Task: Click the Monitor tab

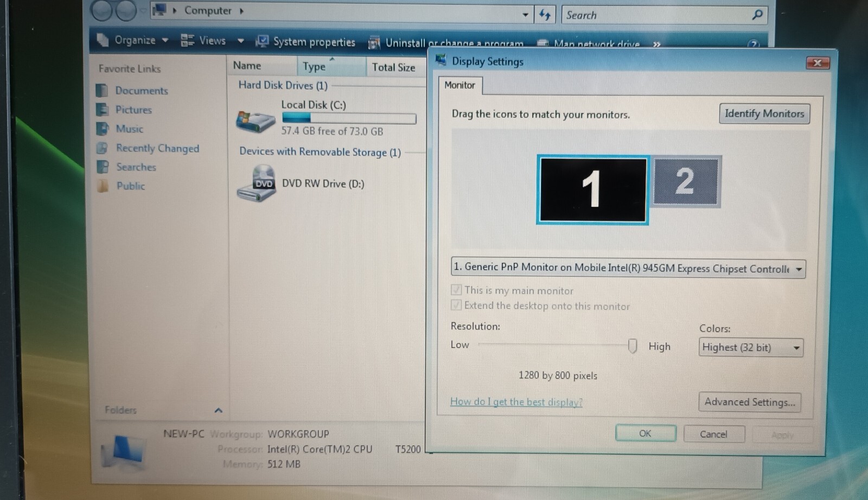Action: (459, 85)
